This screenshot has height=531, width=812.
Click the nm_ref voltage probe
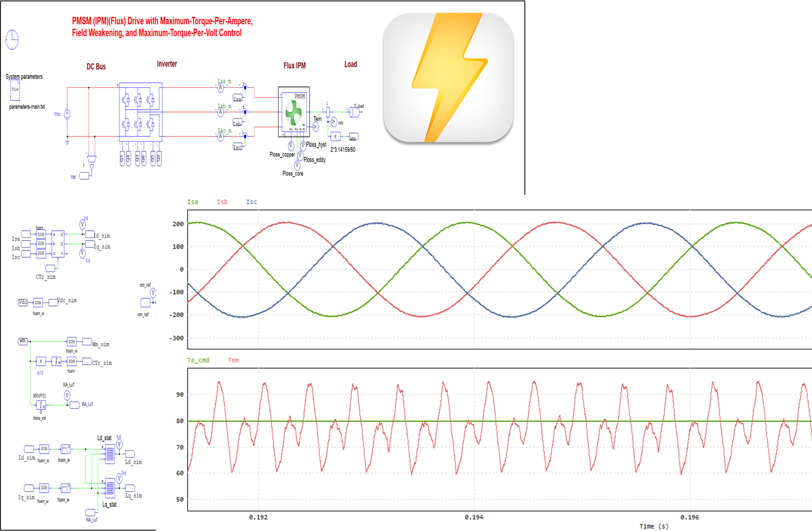pyautogui.click(x=153, y=293)
